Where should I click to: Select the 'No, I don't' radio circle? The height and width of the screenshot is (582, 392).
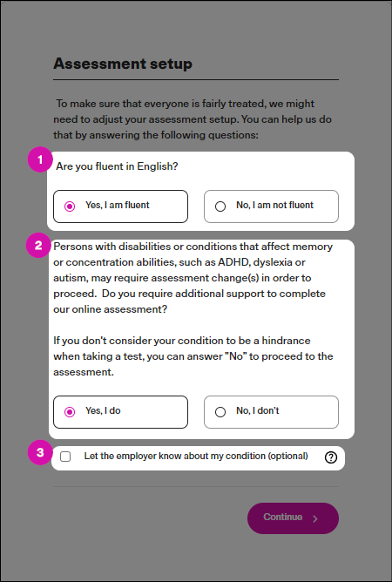click(220, 412)
